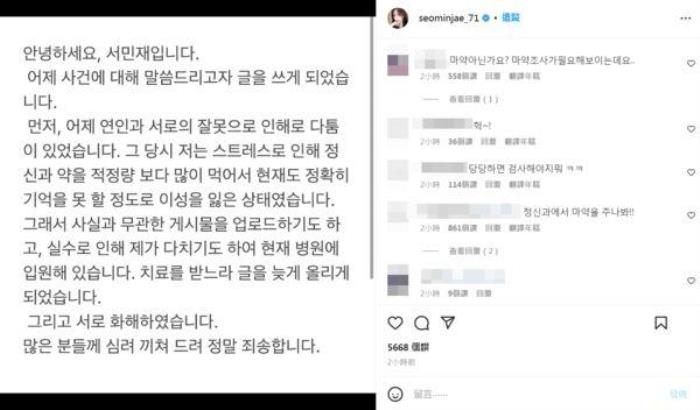The height and width of the screenshot is (410, 700).
Task: Like the 당당하면 검사해야지 comment
Action: coord(691,172)
